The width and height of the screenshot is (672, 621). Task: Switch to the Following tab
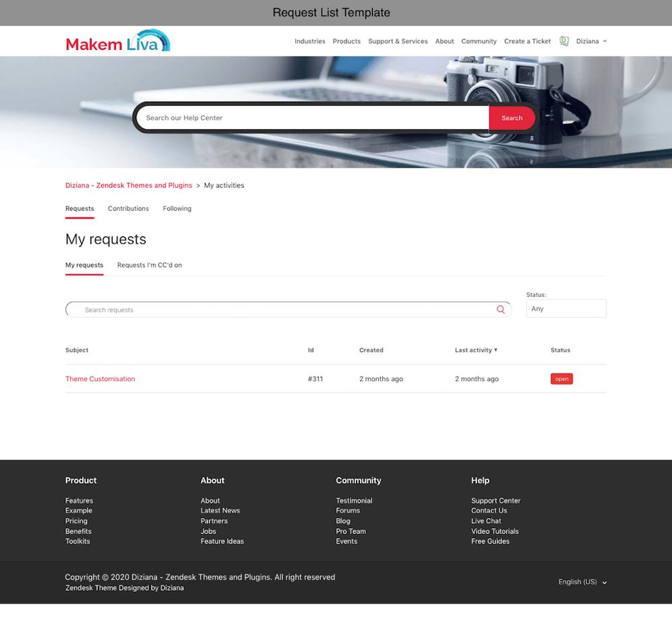click(x=177, y=209)
